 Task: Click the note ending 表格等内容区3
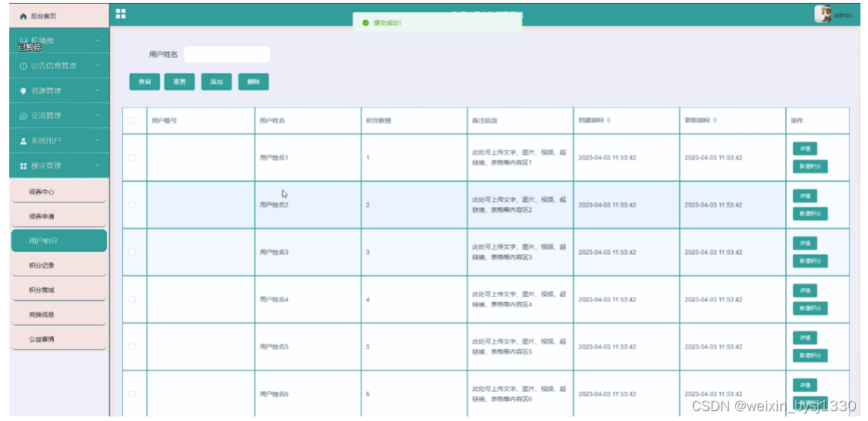(x=519, y=253)
